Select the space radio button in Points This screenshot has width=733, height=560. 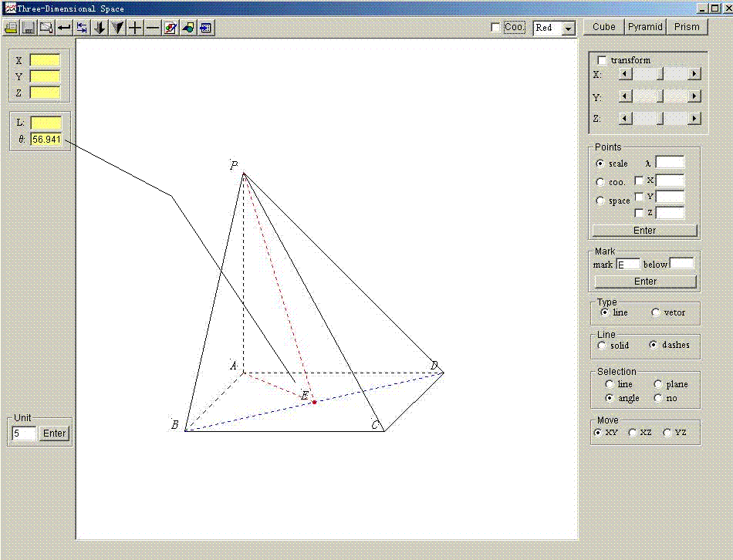tap(600, 201)
